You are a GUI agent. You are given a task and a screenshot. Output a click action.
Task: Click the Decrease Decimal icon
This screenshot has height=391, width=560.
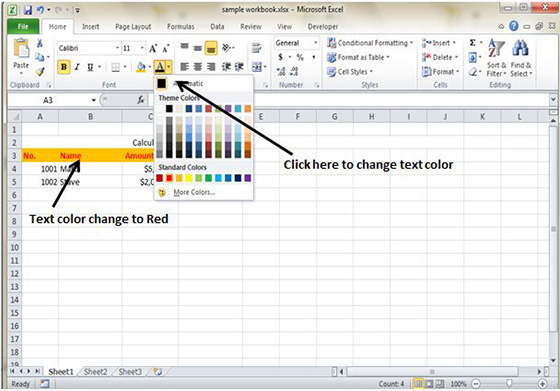click(294, 72)
